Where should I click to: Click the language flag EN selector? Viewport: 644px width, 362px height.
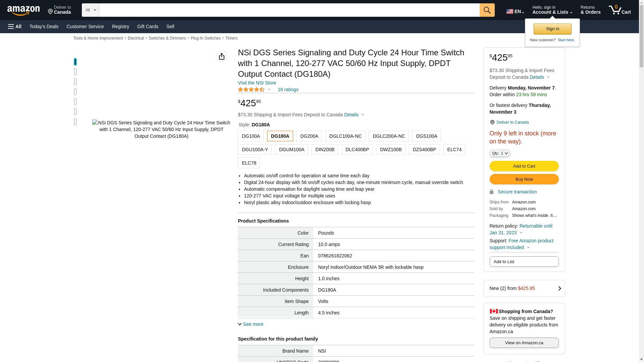515,11
